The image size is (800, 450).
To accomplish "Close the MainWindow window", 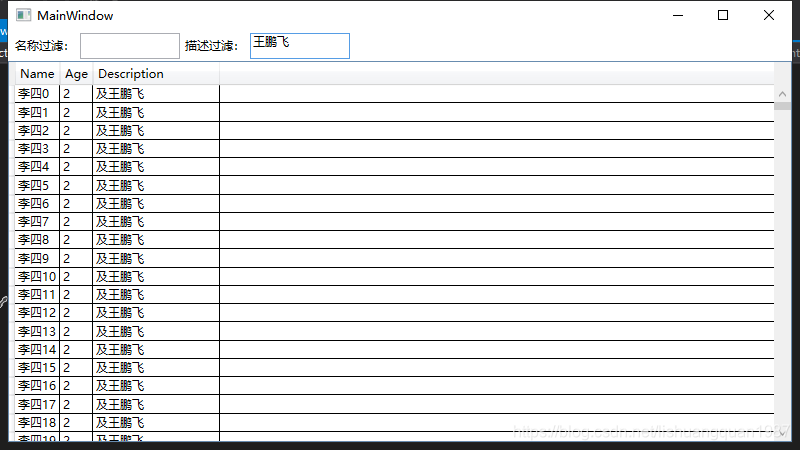I will pos(768,15).
